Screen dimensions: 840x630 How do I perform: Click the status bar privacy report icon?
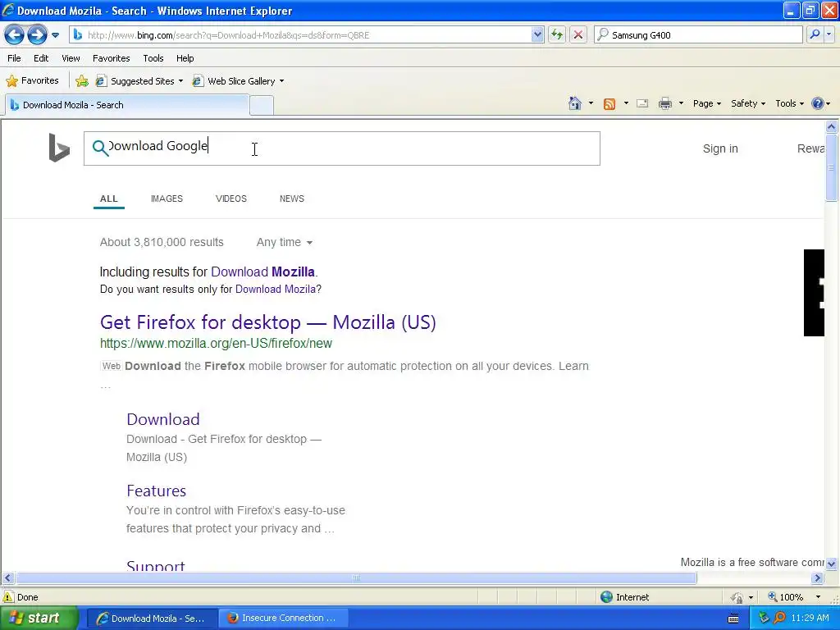(x=737, y=597)
